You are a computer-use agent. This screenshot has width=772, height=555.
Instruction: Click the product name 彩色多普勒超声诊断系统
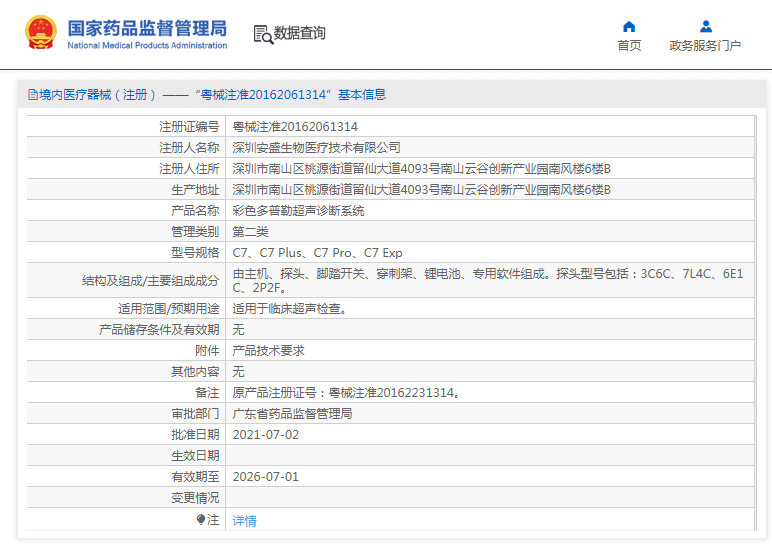[x=298, y=211]
